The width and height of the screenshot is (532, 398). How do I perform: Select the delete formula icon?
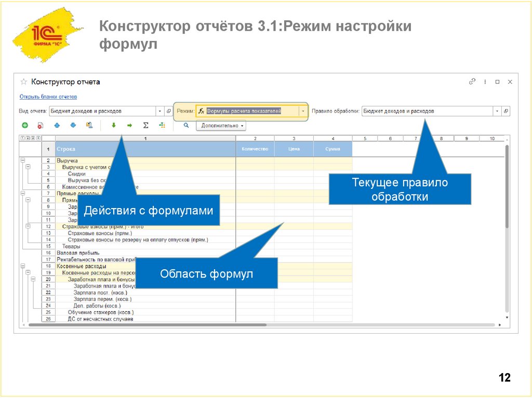[41, 125]
